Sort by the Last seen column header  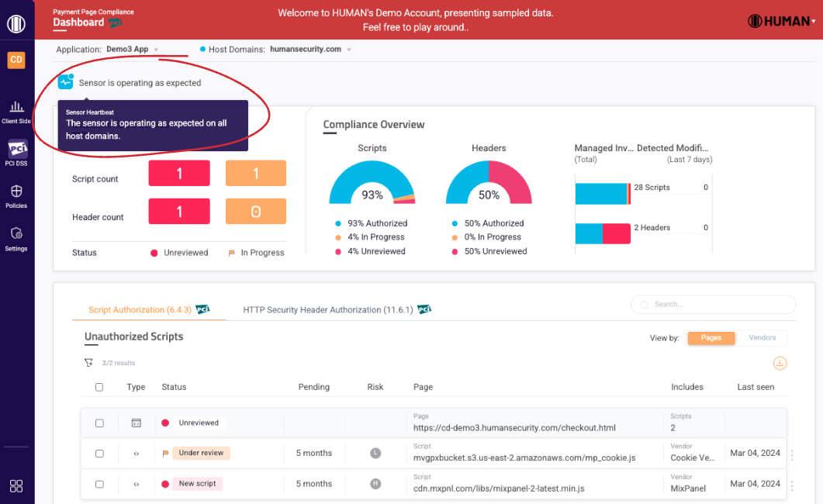coord(756,387)
